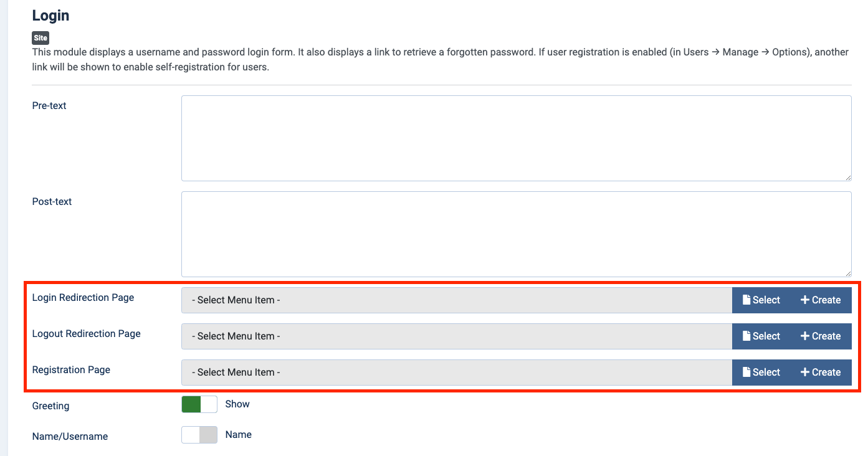Viewport: 868px width, 456px height.
Task: Focus the Post-text text area
Action: click(516, 234)
